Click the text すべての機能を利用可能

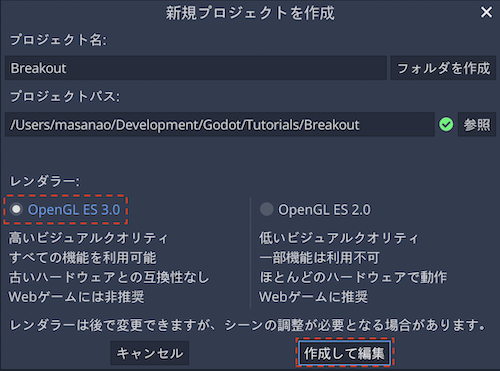[x=83, y=258]
